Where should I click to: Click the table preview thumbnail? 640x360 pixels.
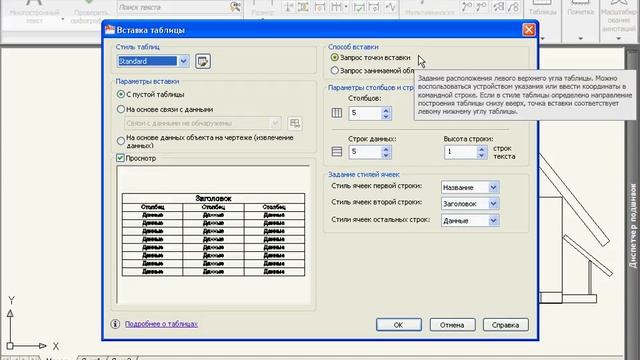(213, 235)
